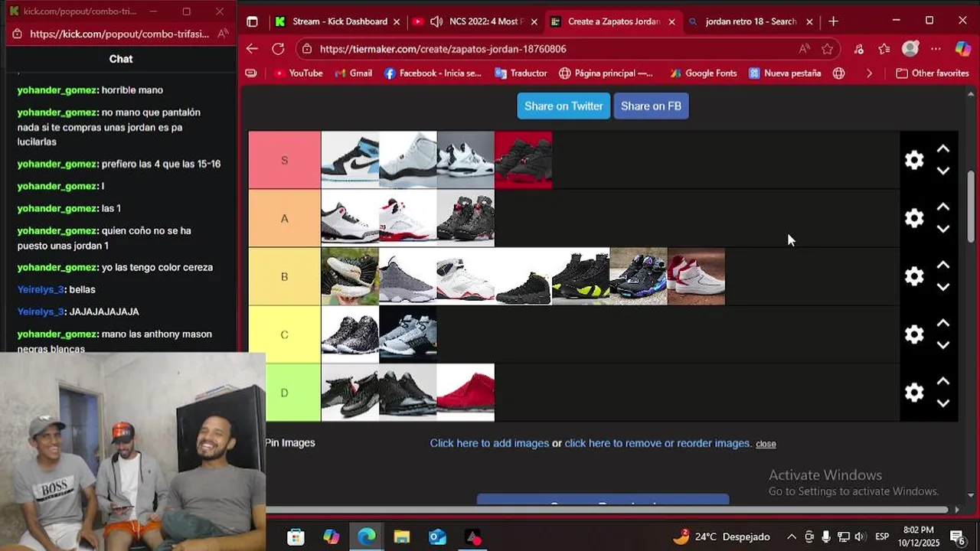The image size is (980, 551).
Task: Show hidden system tray icons
Action: [791, 536]
